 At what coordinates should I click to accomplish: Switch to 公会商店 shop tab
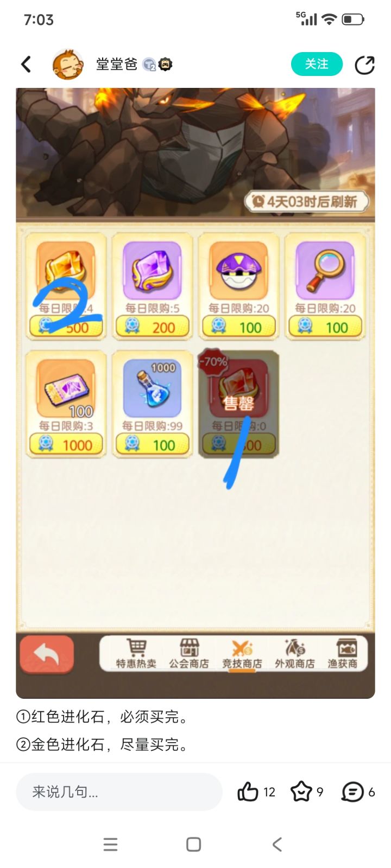pos(188,653)
